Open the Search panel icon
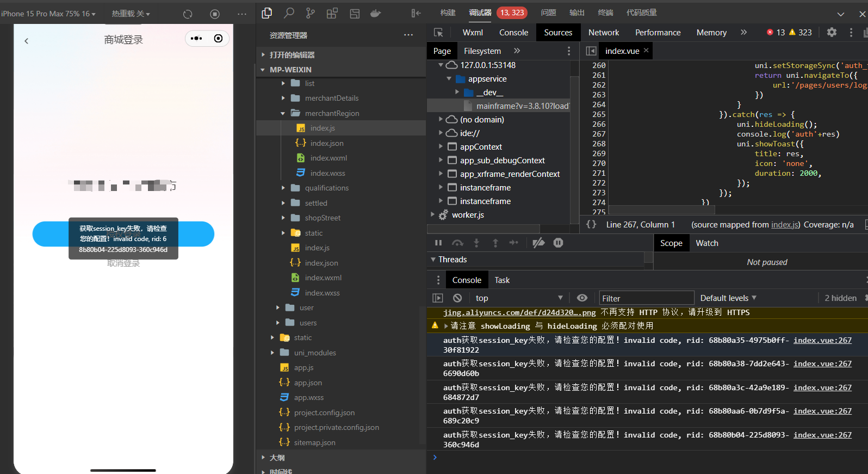 tap(289, 13)
